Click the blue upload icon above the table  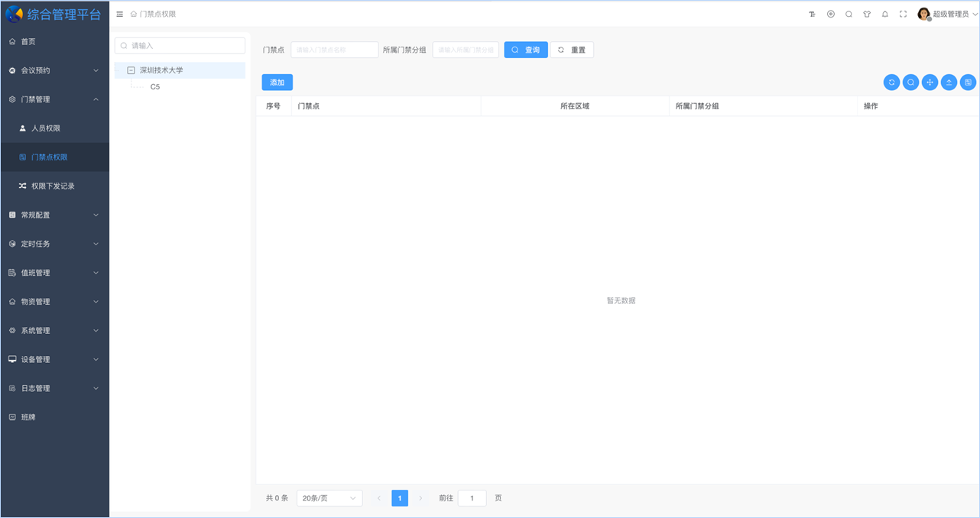(x=949, y=82)
